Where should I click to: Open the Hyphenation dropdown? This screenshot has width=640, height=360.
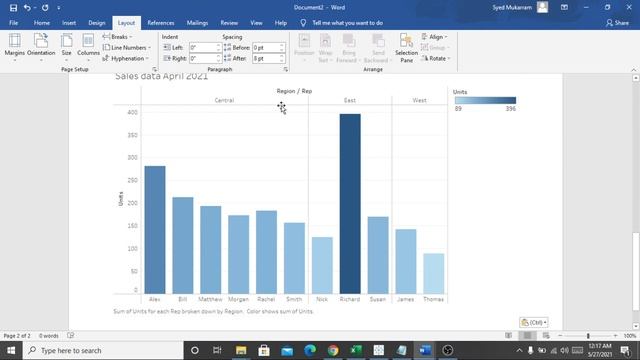pos(125,58)
